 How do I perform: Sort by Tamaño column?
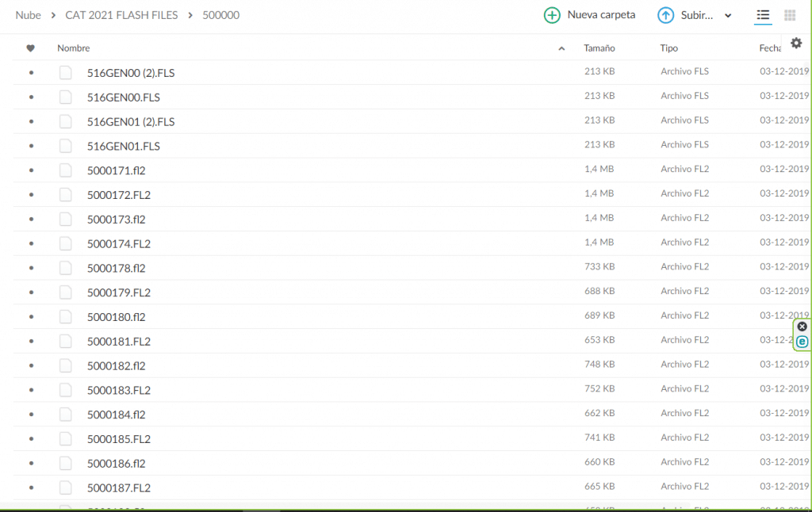[x=599, y=48]
